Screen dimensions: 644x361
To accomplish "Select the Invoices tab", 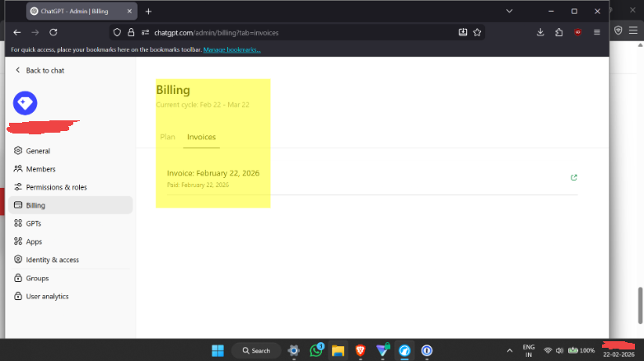I will (201, 137).
